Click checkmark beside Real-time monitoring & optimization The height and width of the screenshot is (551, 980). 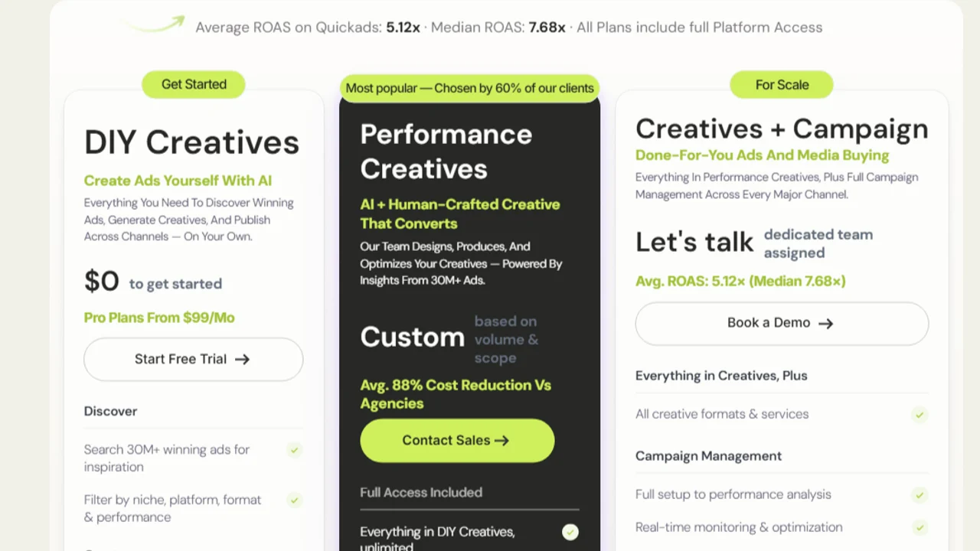(920, 527)
